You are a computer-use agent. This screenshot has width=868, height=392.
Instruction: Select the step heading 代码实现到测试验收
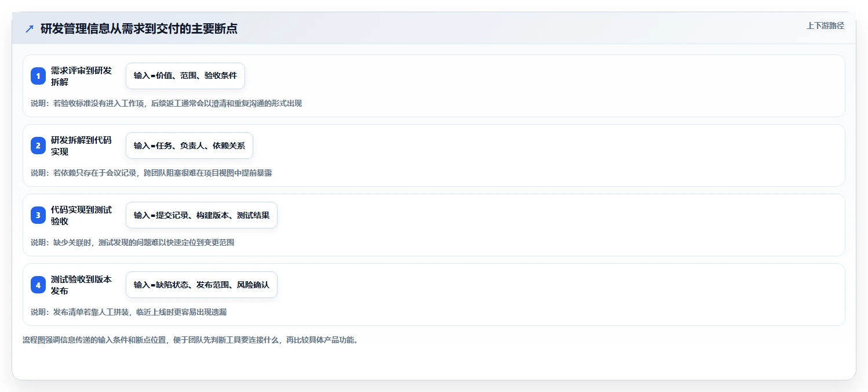[x=81, y=215]
